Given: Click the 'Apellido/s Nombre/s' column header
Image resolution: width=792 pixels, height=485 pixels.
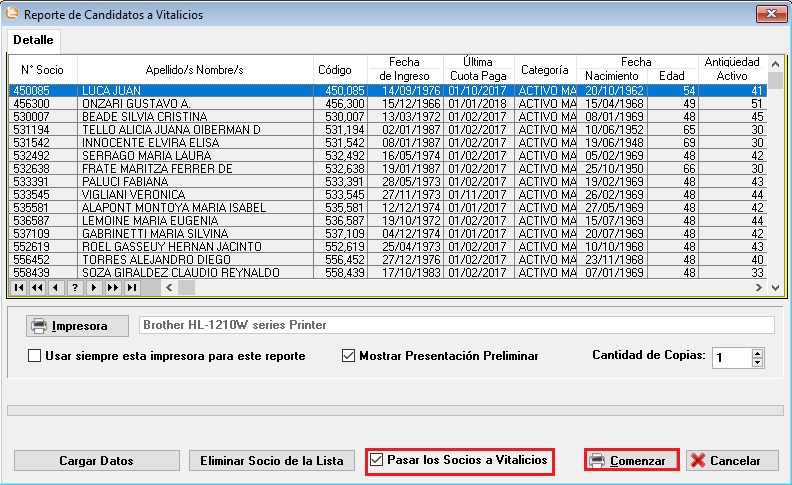Looking at the screenshot, I should click(x=194, y=70).
